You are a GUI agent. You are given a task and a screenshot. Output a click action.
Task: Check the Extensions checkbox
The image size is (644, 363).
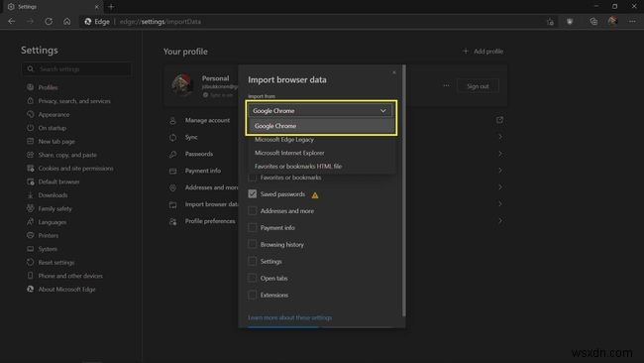click(253, 296)
